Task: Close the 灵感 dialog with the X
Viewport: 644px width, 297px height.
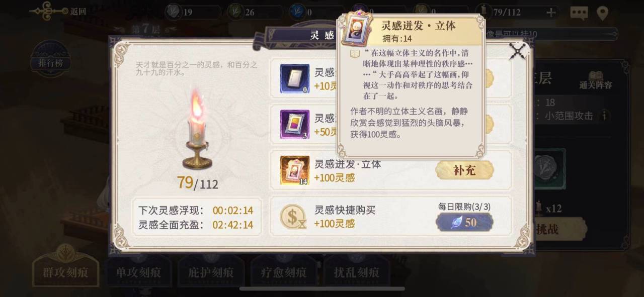Action: click(x=517, y=51)
